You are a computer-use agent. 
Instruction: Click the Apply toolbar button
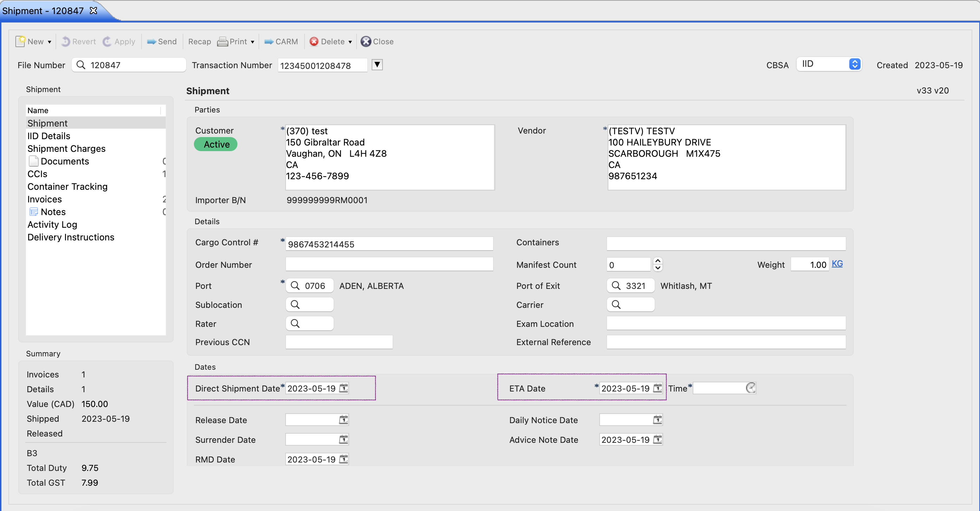(x=119, y=41)
